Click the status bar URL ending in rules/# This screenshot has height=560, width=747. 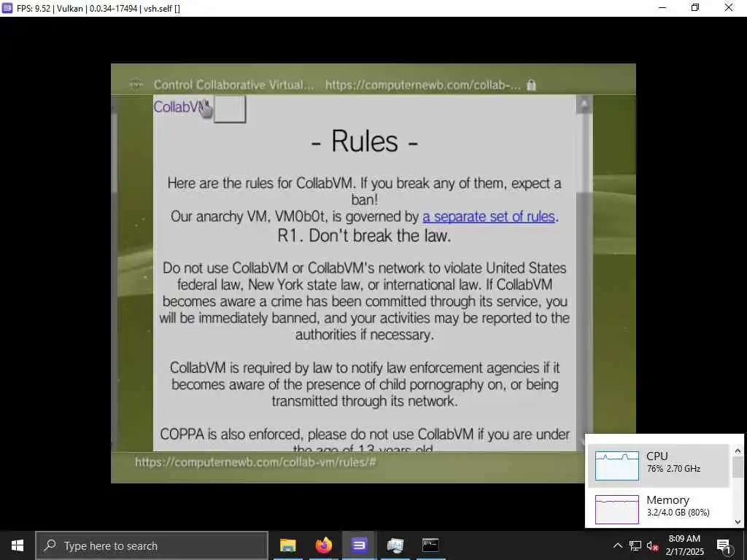click(x=255, y=462)
